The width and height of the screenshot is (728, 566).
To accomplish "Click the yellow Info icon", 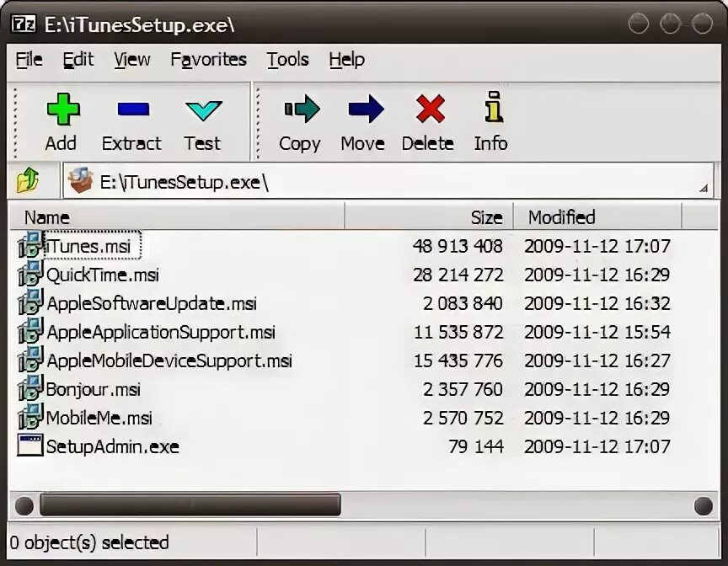I will [x=494, y=107].
